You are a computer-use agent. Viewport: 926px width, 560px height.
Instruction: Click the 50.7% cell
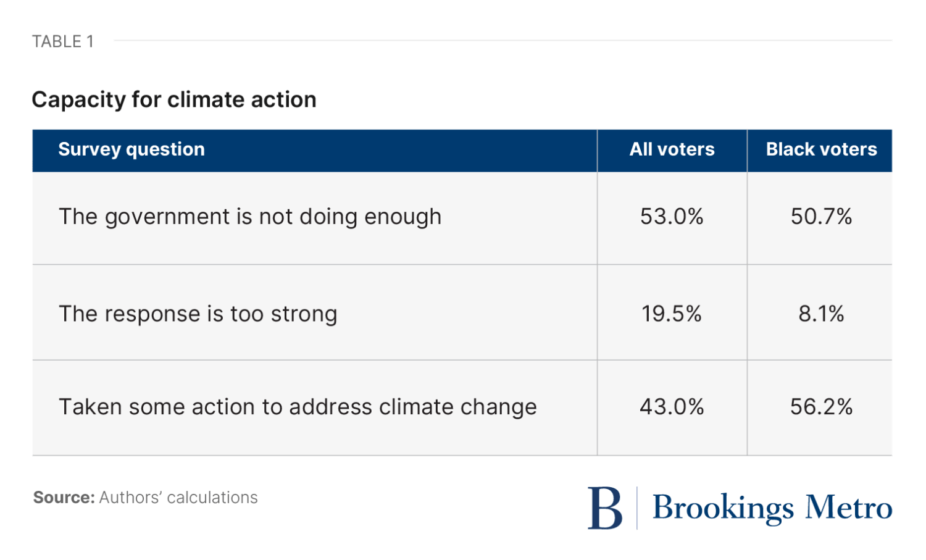pos(821,217)
